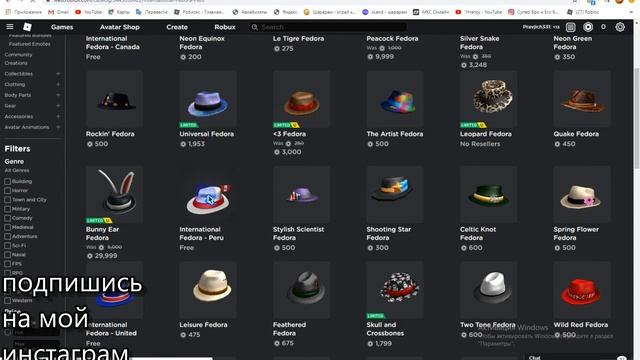Open Silver Snake Fedora title link
Image resolution: width=640 pixels, height=360 pixels.
(x=480, y=43)
